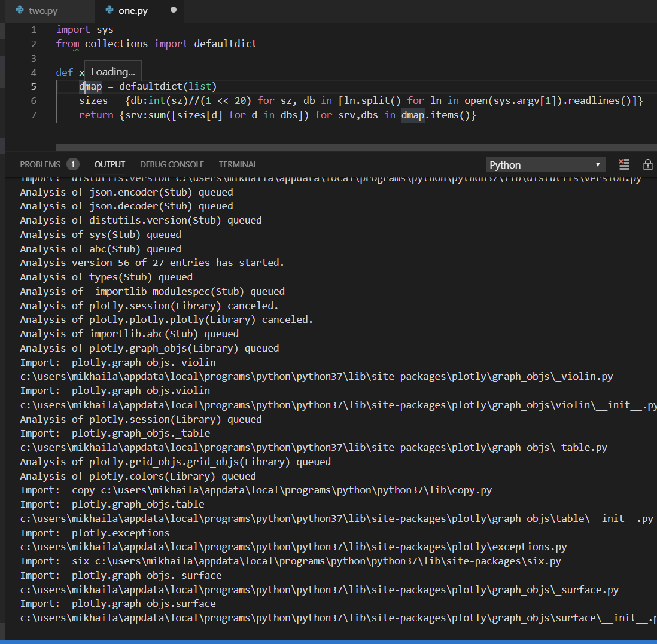Click the dropdown arrow on the channel selector
The height and width of the screenshot is (644, 657).
tap(597, 164)
